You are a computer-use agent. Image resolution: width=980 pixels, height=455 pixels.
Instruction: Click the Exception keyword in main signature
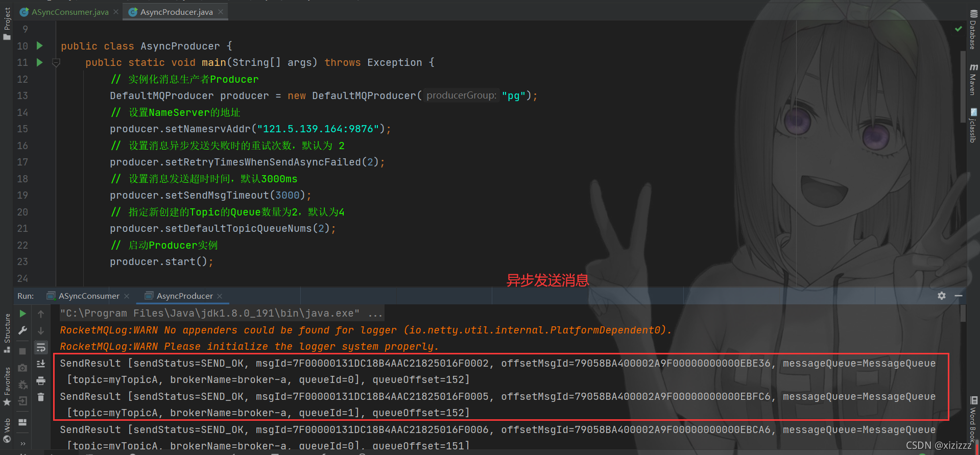click(x=395, y=62)
